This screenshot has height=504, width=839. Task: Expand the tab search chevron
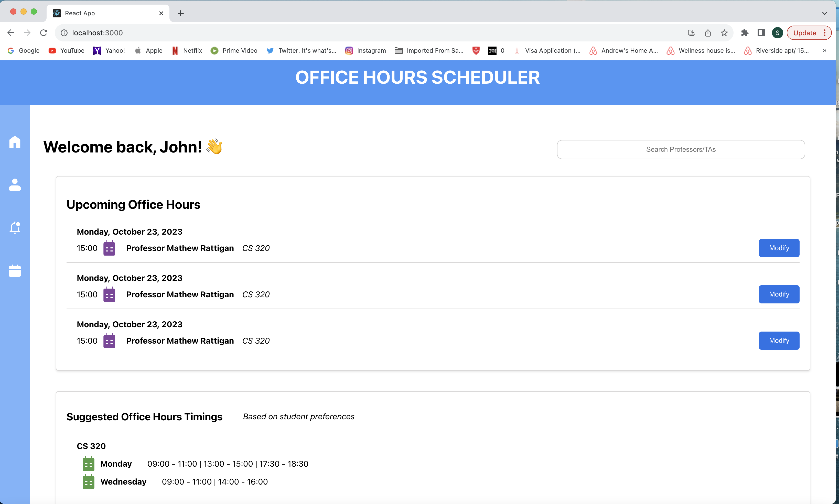coord(824,13)
